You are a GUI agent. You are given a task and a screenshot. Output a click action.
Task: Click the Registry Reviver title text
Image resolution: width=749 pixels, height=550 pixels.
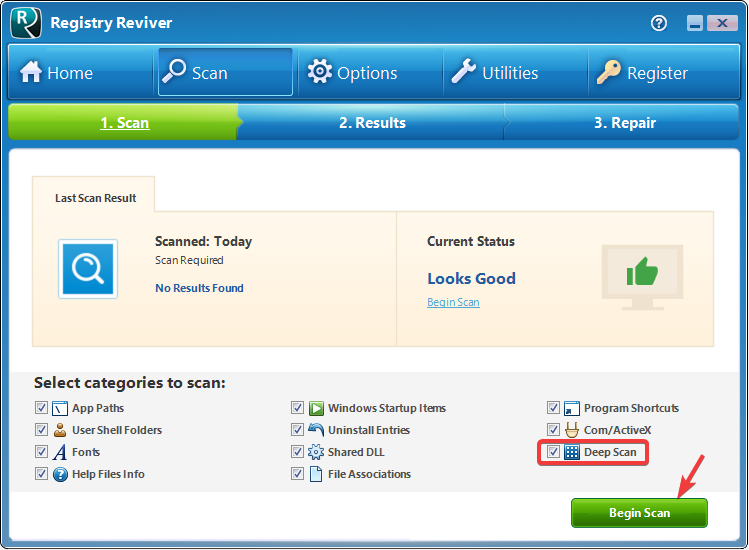point(111,23)
